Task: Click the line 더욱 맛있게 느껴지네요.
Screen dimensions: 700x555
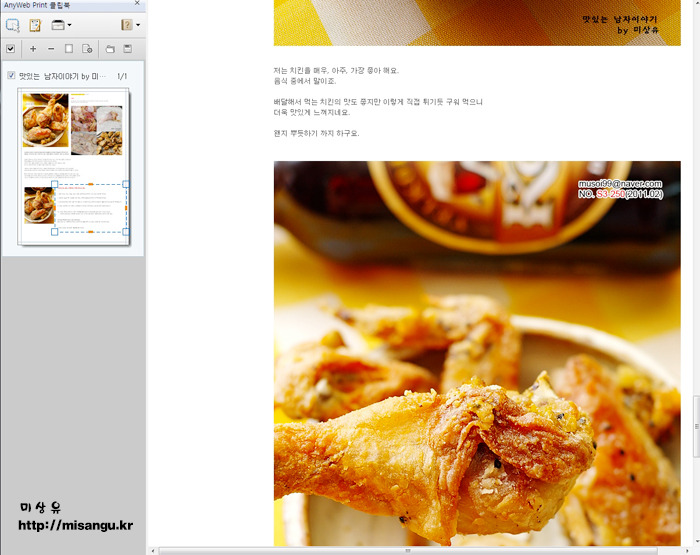Action: click(312, 112)
